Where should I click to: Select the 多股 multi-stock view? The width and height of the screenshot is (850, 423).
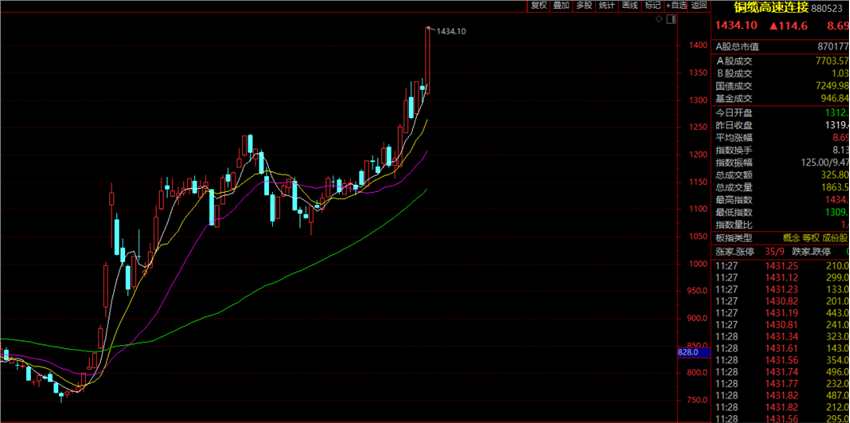click(584, 5)
